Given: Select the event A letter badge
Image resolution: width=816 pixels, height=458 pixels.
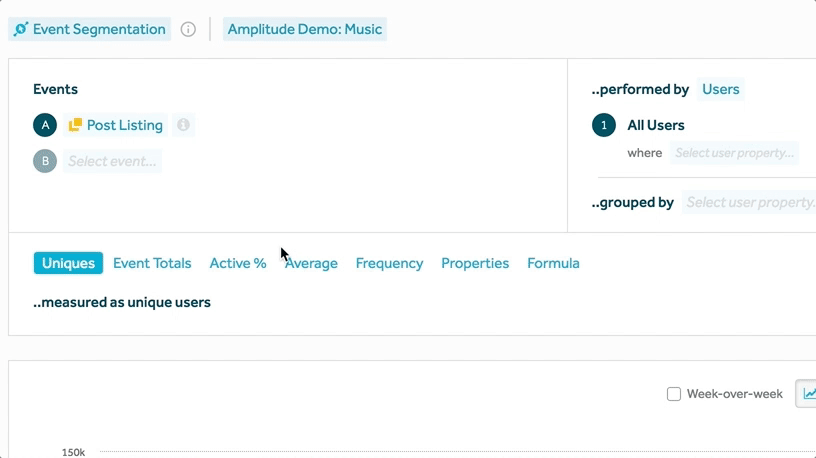Looking at the screenshot, I should pos(44,125).
